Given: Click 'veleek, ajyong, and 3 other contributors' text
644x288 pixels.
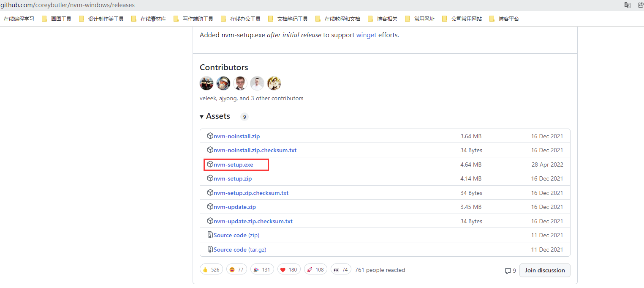Looking at the screenshot, I should (x=251, y=98).
